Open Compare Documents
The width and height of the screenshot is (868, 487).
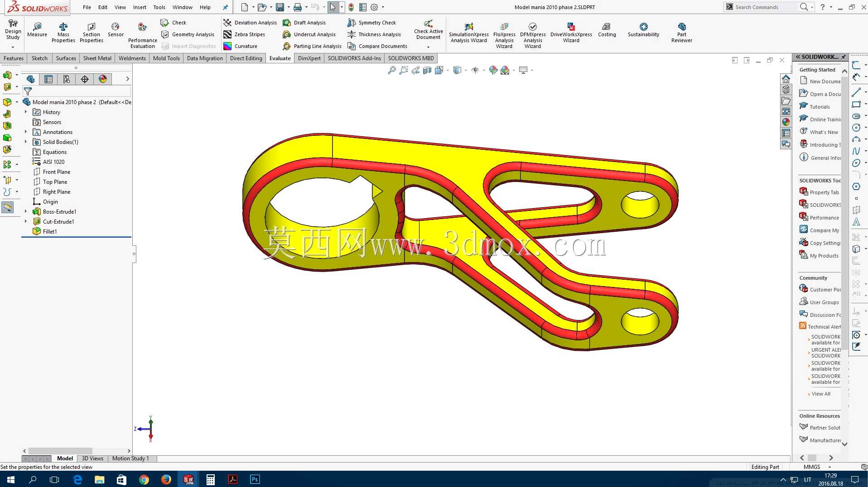pyautogui.click(x=377, y=46)
